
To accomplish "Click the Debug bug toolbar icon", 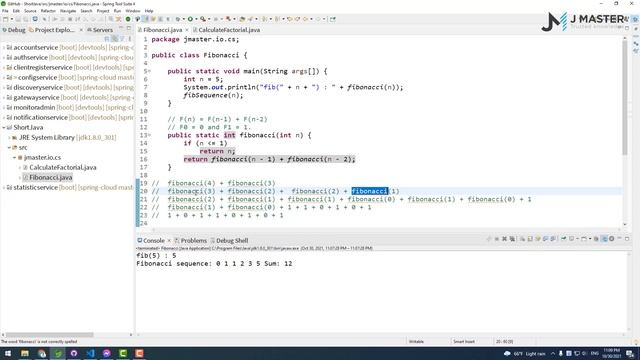I will click(x=178, y=19).
